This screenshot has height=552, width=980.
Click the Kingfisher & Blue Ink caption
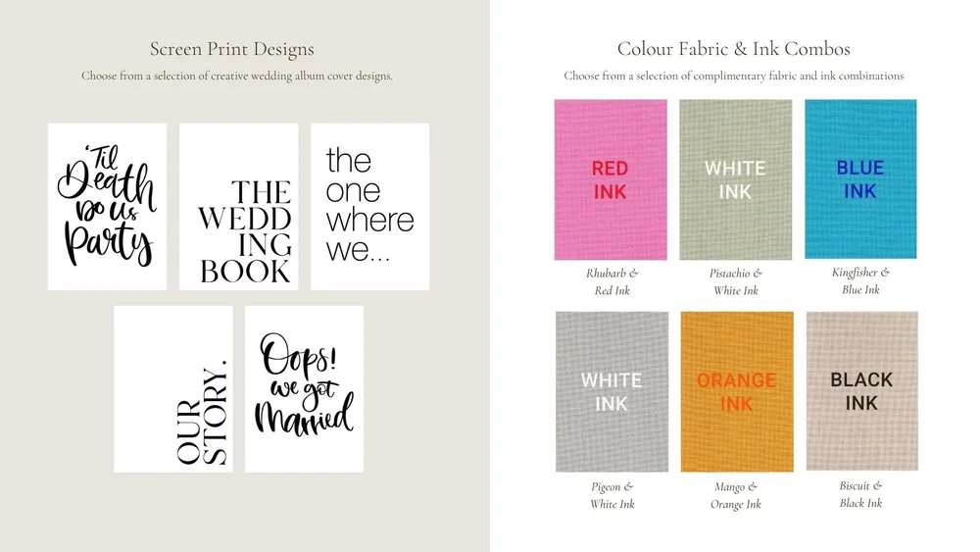(860, 280)
